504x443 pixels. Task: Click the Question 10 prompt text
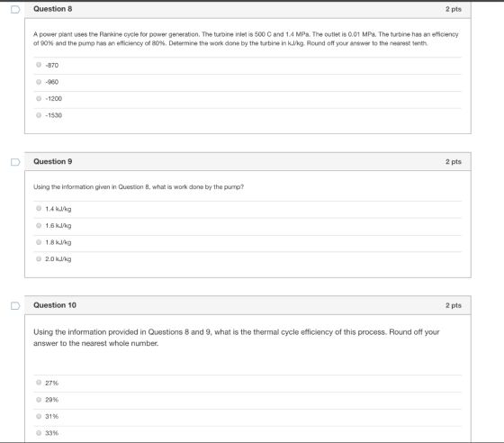(237, 338)
